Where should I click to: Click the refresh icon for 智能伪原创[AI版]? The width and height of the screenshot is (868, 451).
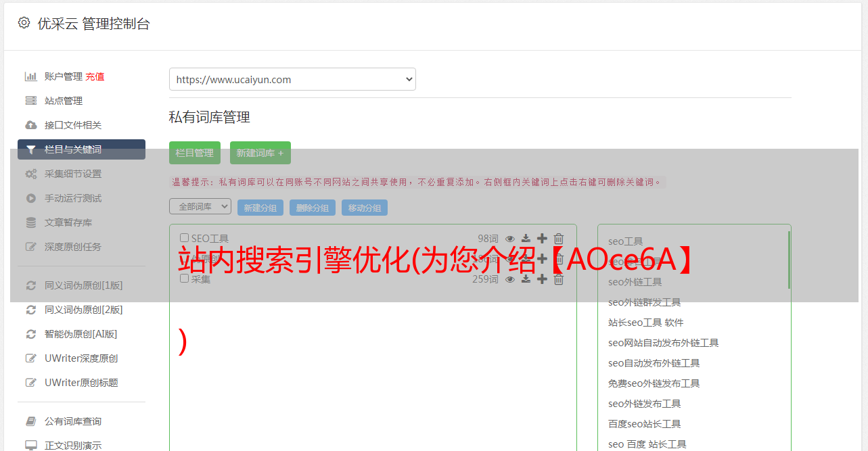tap(30, 334)
